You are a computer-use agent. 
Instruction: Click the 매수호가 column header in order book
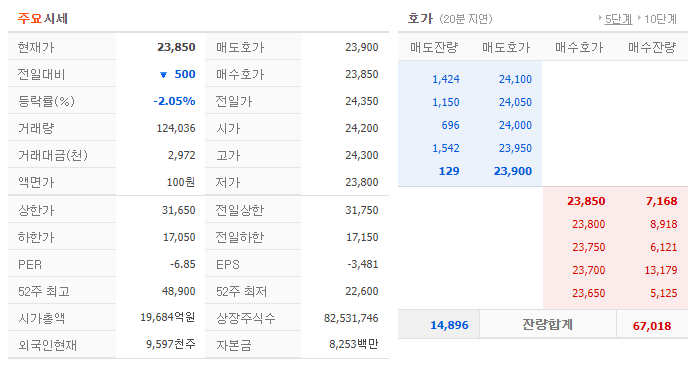579,47
